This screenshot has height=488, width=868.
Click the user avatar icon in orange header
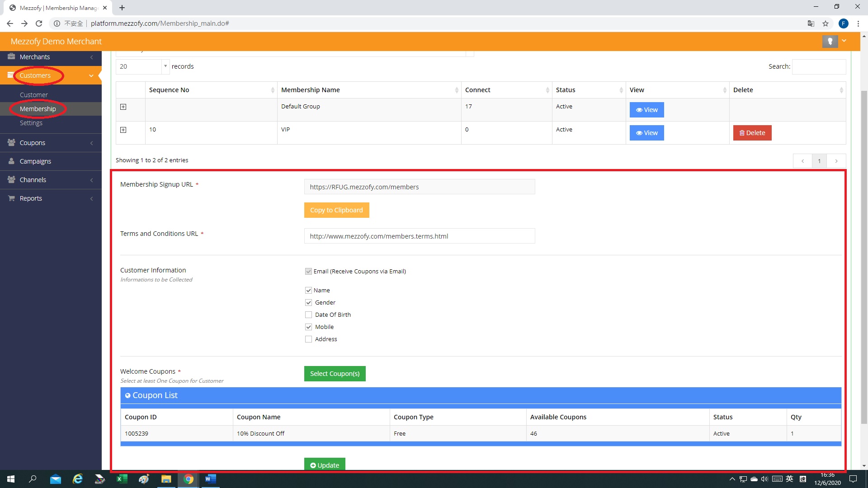click(830, 41)
